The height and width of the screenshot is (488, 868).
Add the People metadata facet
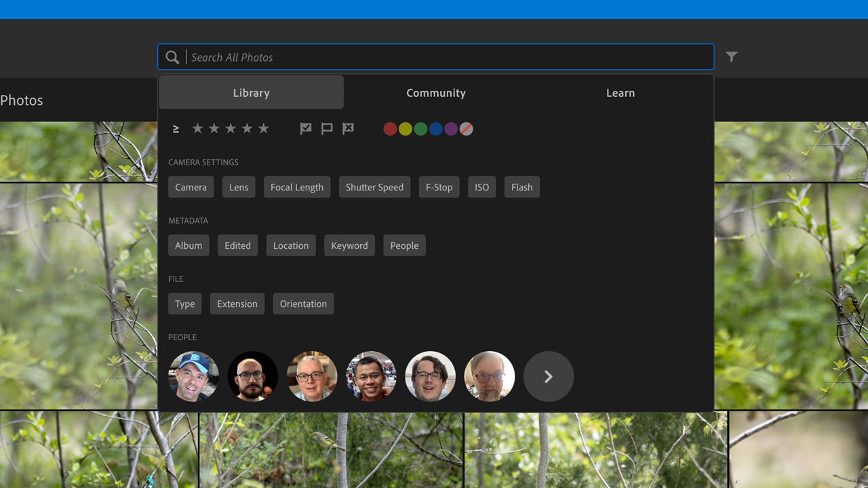click(405, 245)
